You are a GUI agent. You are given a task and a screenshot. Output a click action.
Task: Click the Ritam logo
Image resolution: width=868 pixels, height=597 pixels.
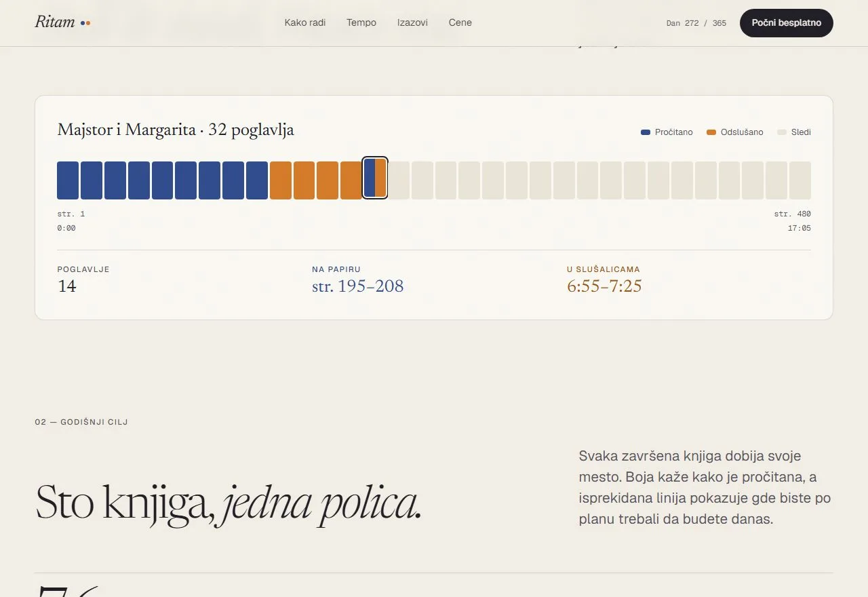click(62, 22)
